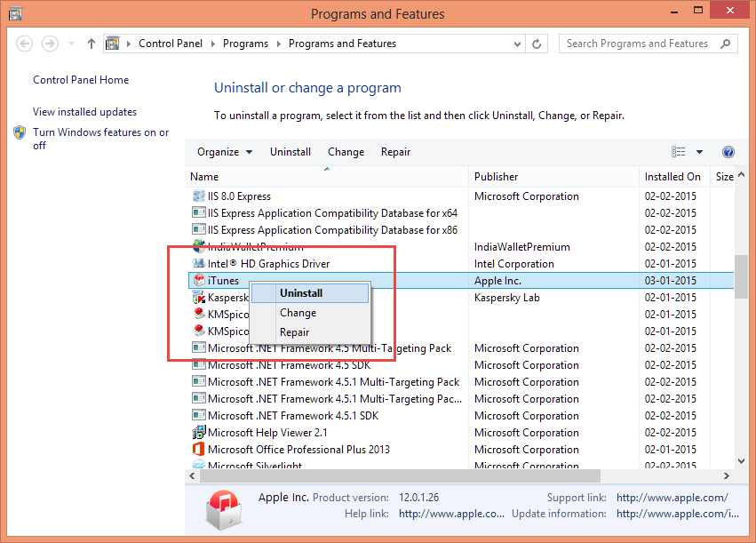Click the scroll right arrow at bottom
Image resolution: width=756 pixels, height=543 pixels.
[727, 476]
